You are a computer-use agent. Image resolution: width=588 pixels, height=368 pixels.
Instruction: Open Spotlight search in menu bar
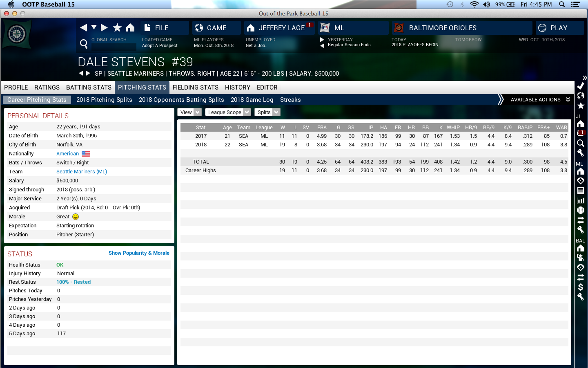(562, 4)
